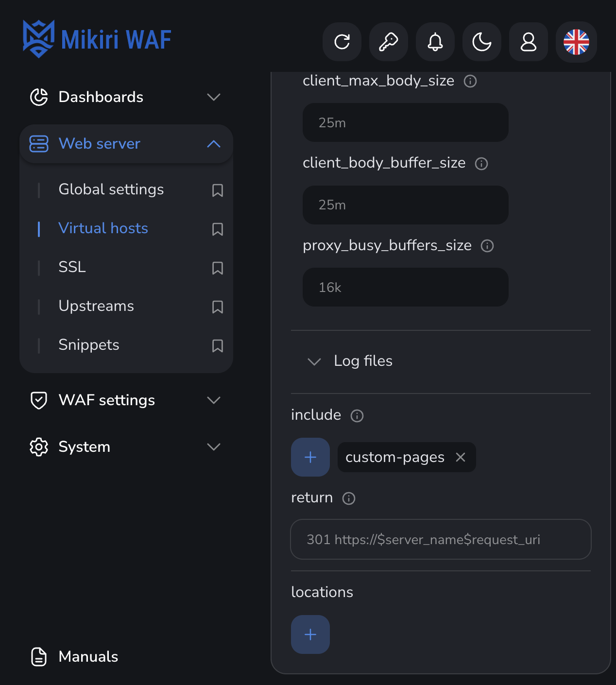Click the custom-pages tag text
The image size is (616, 685).
pyautogui.click(x=395, y=457)
